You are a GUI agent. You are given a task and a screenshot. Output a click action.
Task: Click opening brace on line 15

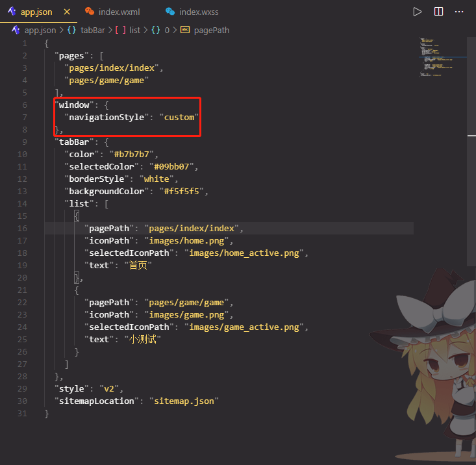point(77,216)
